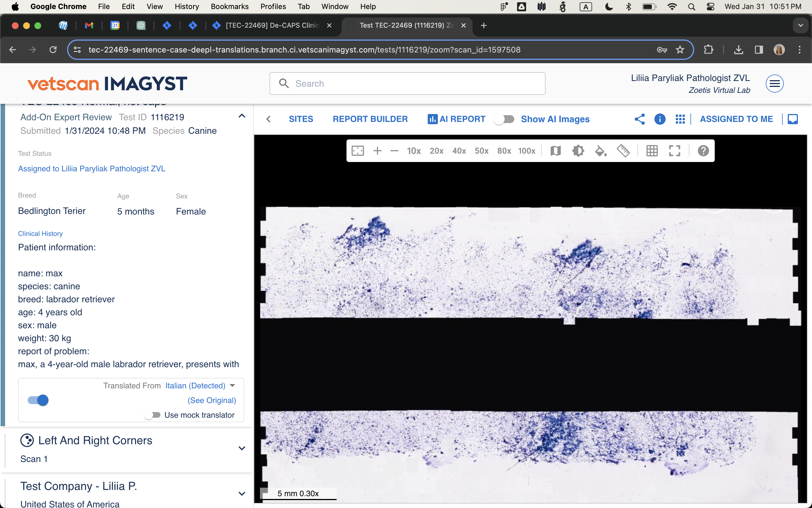812x508 pixels.
Task: Open the Google Calendar pinned tab
Action: [115, 25]
